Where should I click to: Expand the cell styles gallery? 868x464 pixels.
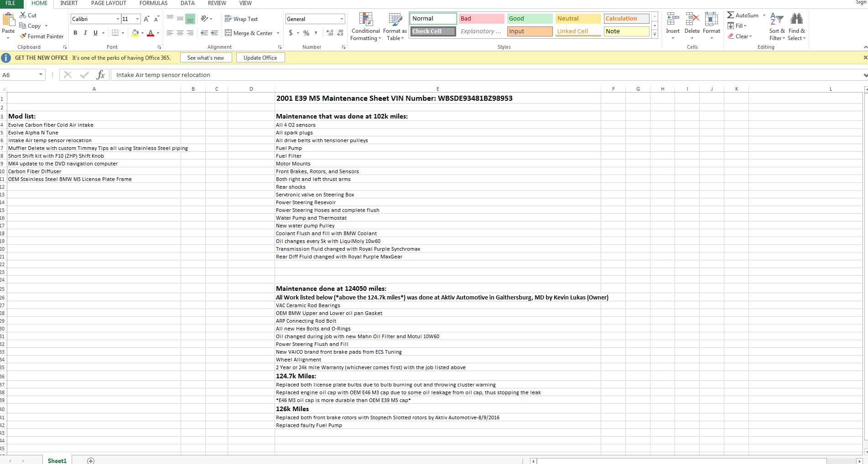click(655, 34)
